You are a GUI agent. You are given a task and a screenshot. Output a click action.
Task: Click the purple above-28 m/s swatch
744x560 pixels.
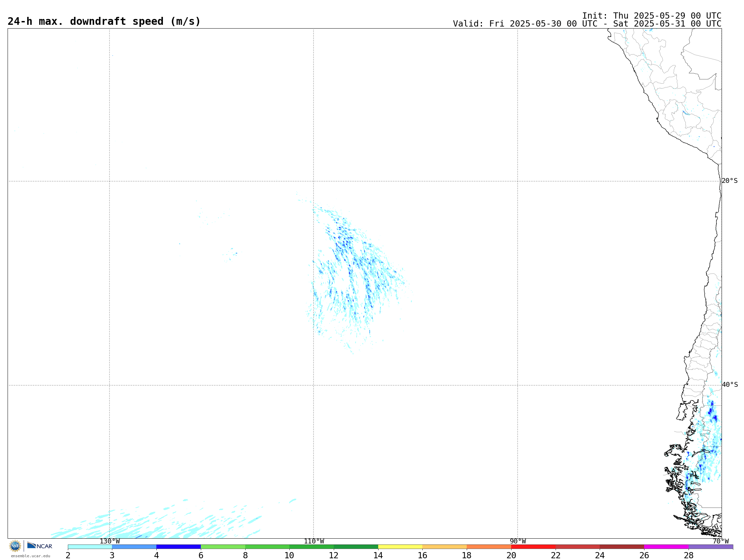coord(711,547)
